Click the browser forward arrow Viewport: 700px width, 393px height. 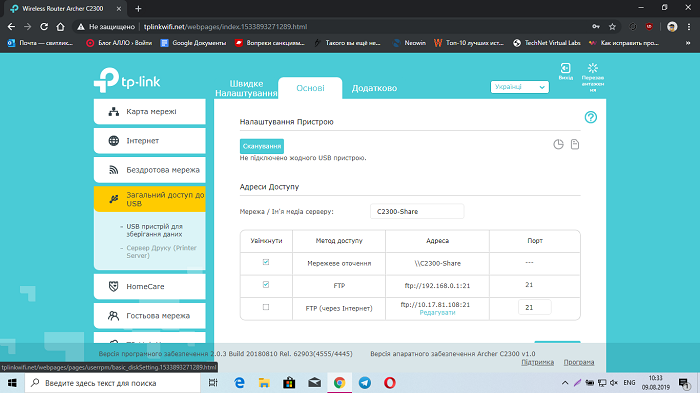pyautogui.click(x=28, y=27)
